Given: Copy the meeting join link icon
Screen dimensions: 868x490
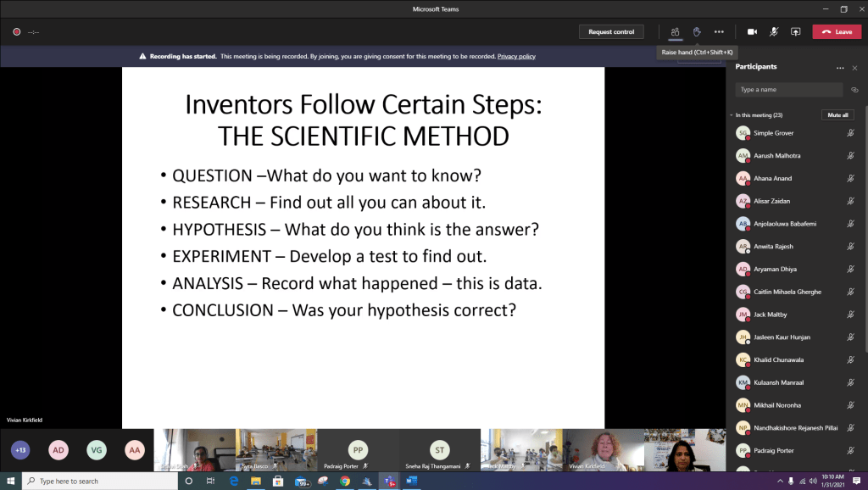Looking at the screenshot, I should pos(854,89).
